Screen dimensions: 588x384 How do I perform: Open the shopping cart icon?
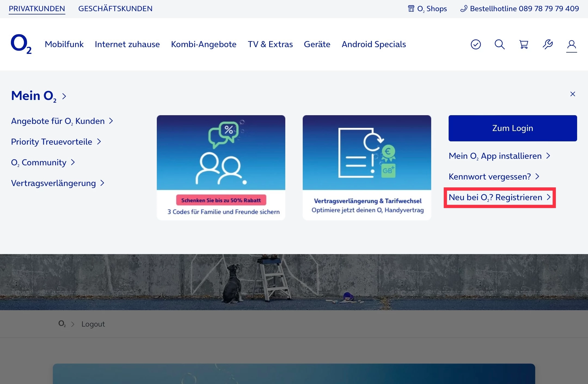pyautogui.click(x=523, y=44)
